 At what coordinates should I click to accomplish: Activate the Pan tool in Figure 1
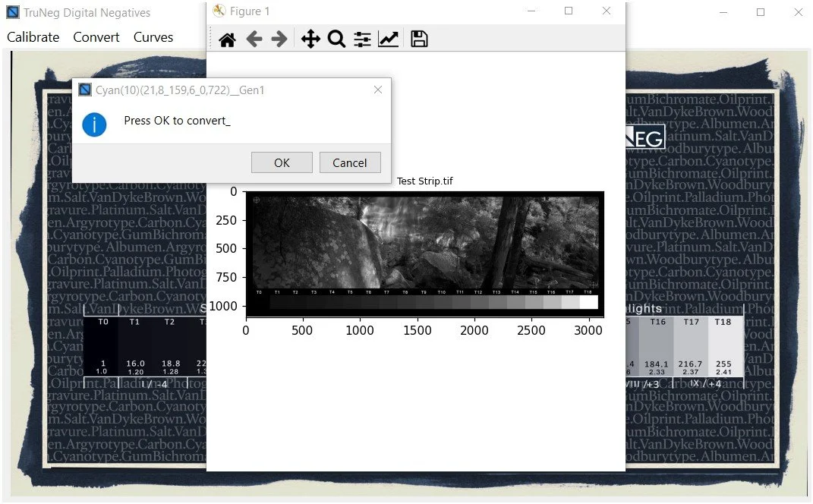310,39
